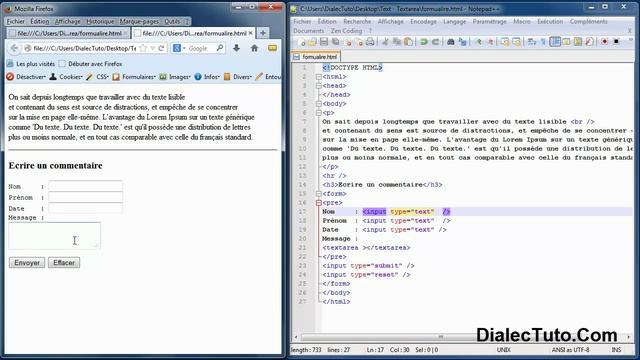
Task: Click the Notepad++ horizontal scrollbar
Action: 461,337
